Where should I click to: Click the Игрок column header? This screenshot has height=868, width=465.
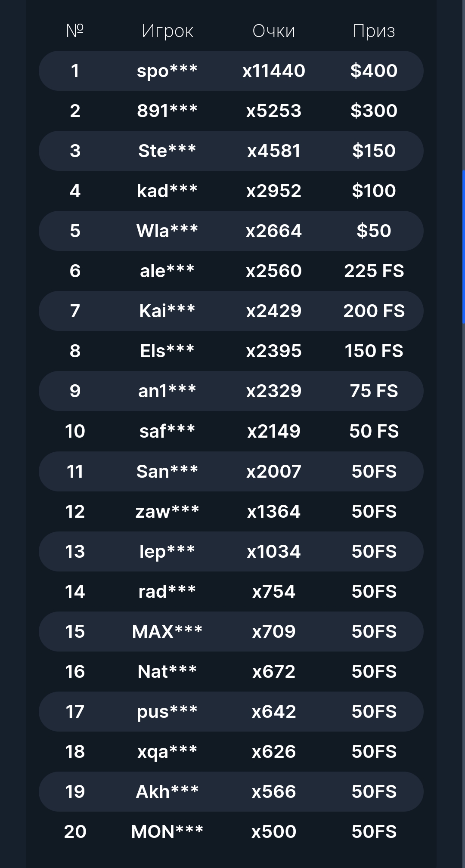(x=167, y=31)
